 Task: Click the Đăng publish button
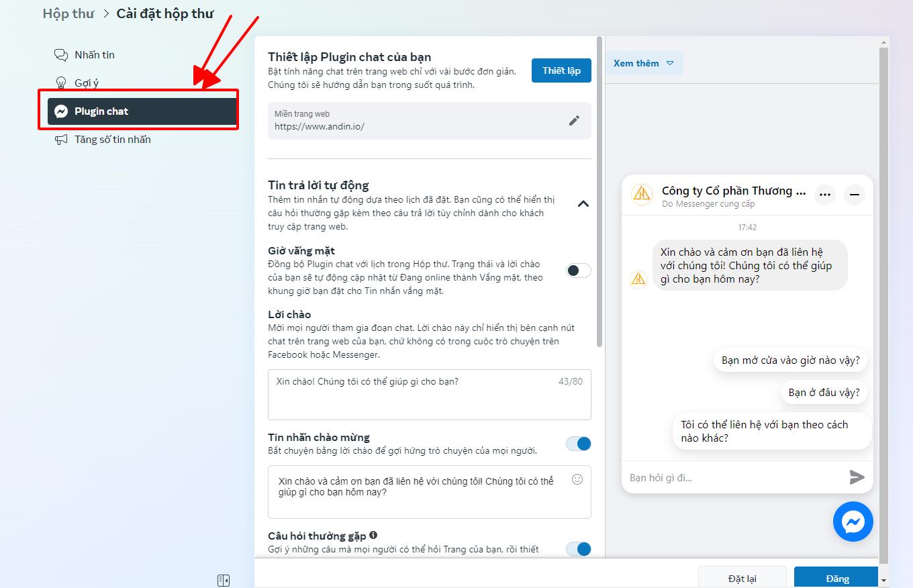[x=836, y=578]
